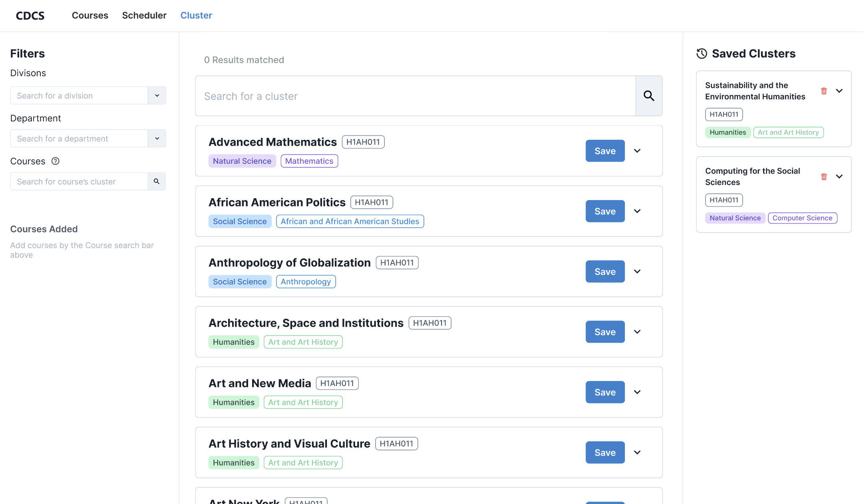Open the department dropdown arrow
Screen dimensions: 863x504
[x=157, y=138]
